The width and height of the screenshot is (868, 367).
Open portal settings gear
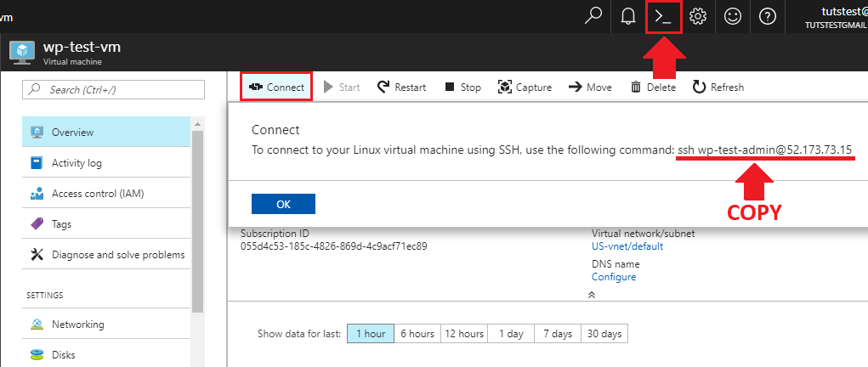click(x=697, y=17)
